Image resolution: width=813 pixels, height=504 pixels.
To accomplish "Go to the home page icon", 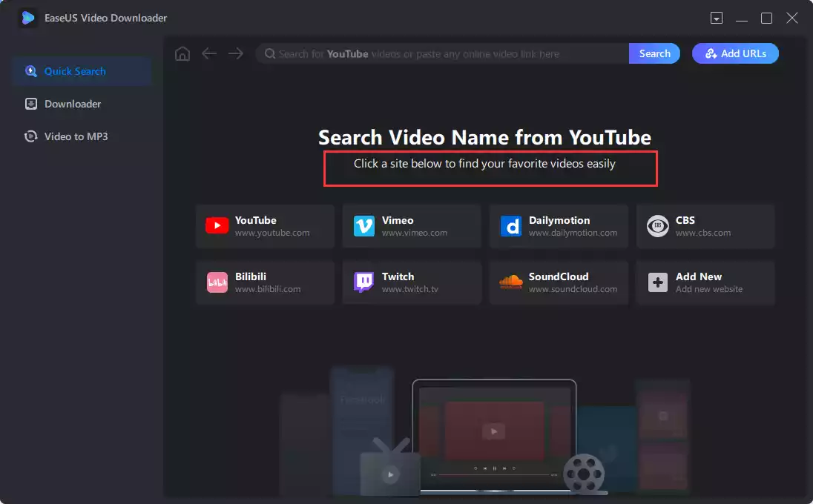I will [x=182, y=53].
